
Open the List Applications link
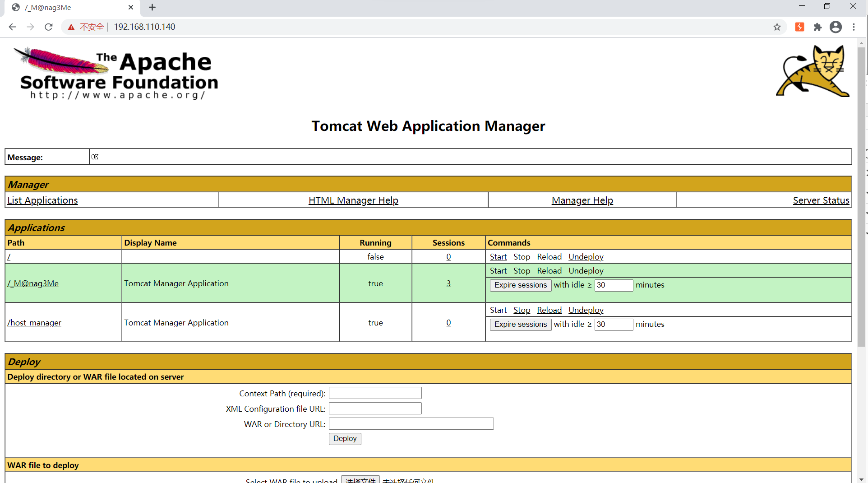click(x=42, y=200)
